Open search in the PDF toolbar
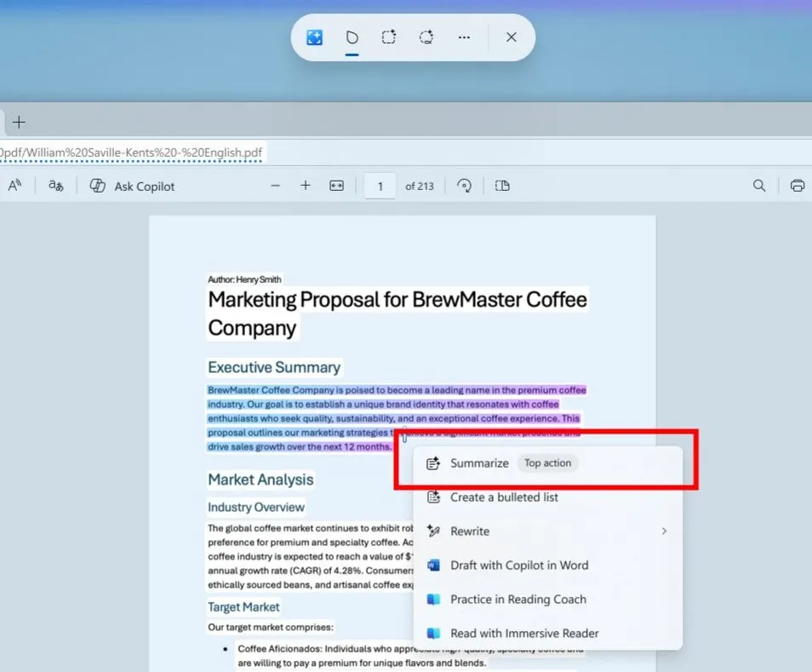 click(x=759, y=186)
